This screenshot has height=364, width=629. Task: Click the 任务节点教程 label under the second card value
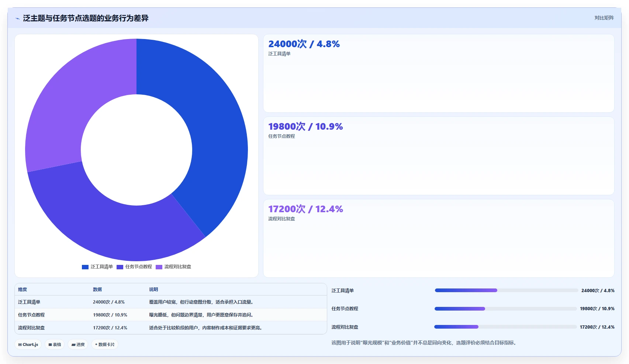coord(281,136)
